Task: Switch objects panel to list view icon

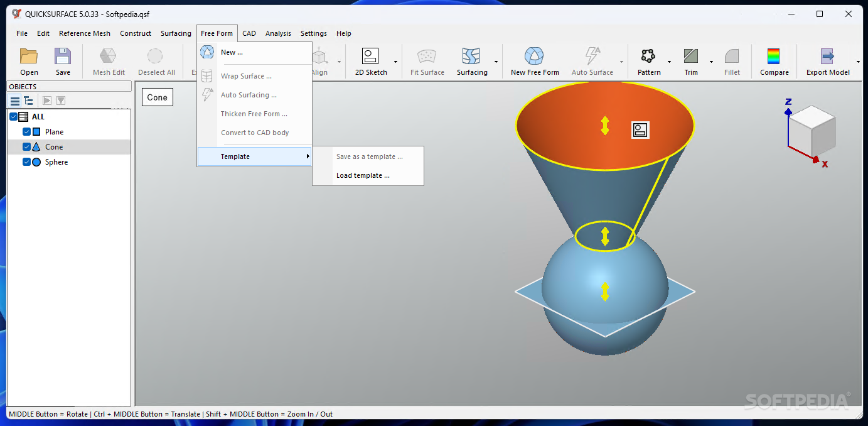Action: pos(14,101)
